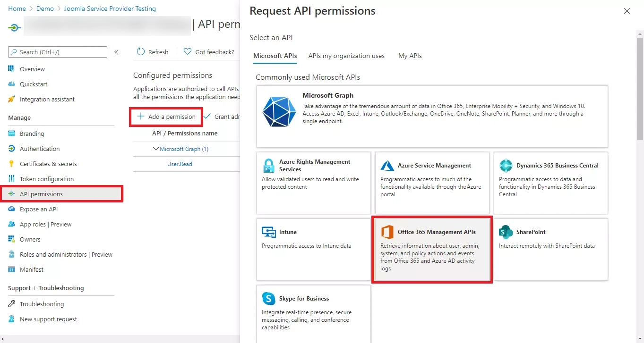This screenshot has width=644, height=343.
Task: Click the Manifest icon in sidebar
Action: [11, 269]
